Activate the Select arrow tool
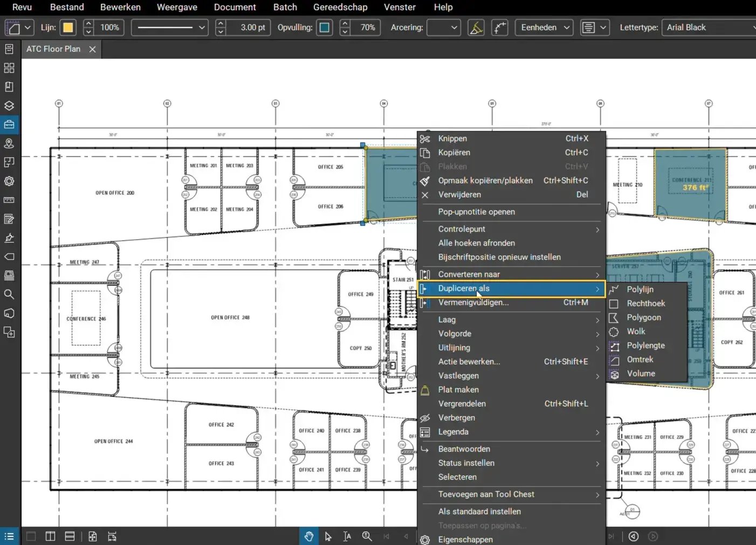This screenshot has height=545, width=756. click(x=328, y=536)
